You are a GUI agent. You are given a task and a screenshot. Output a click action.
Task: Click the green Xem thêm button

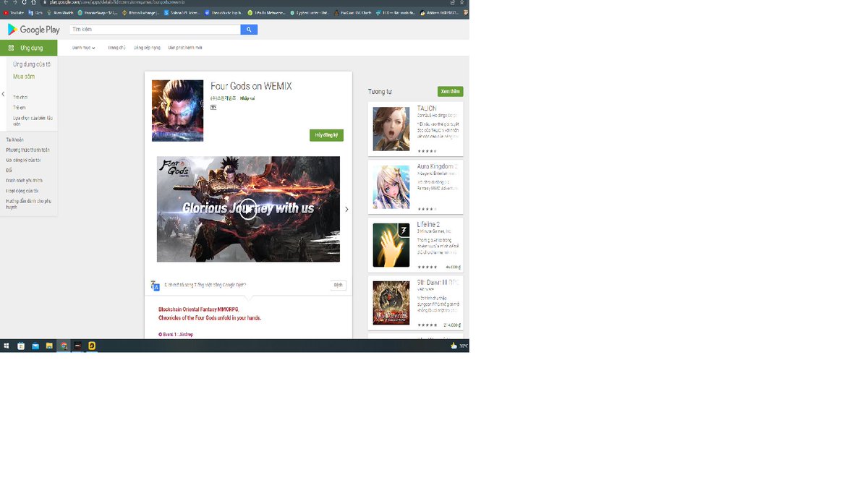tap(450, 92)
